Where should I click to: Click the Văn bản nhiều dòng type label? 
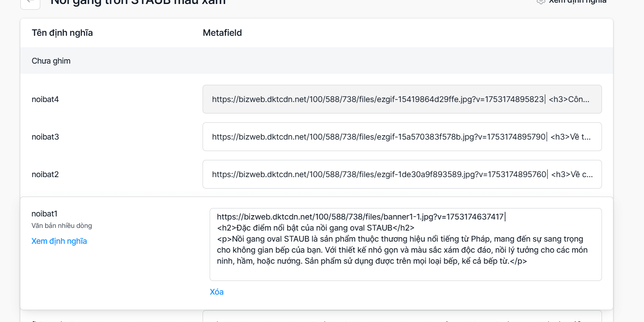[x=61, y=226]
